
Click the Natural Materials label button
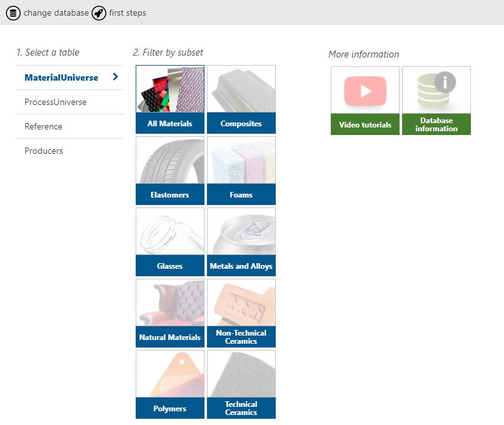point(170,337)
